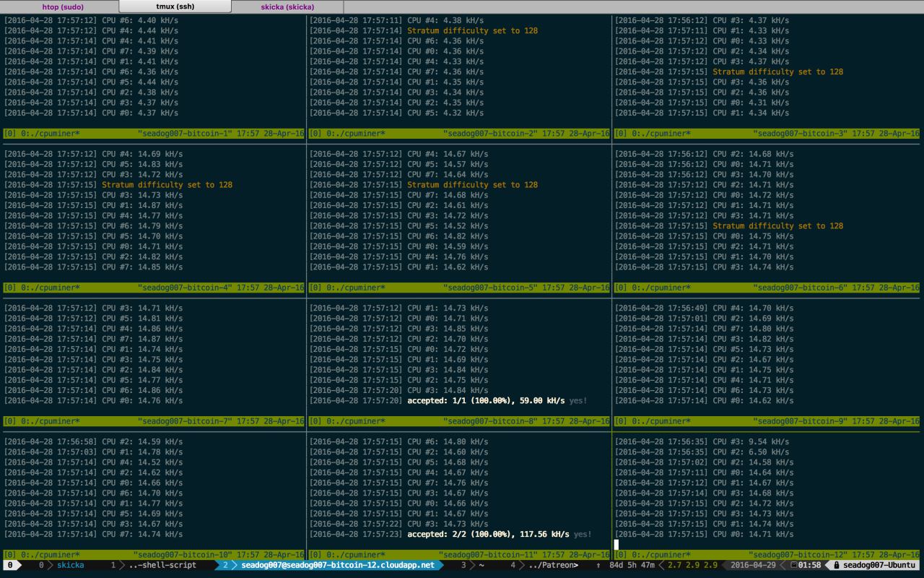The height and width of the screenshot is (578, 924).
Task: Select tmux window 2 seadog007-bitcoin-12.cloudapp.net
Action: (329, 565)
